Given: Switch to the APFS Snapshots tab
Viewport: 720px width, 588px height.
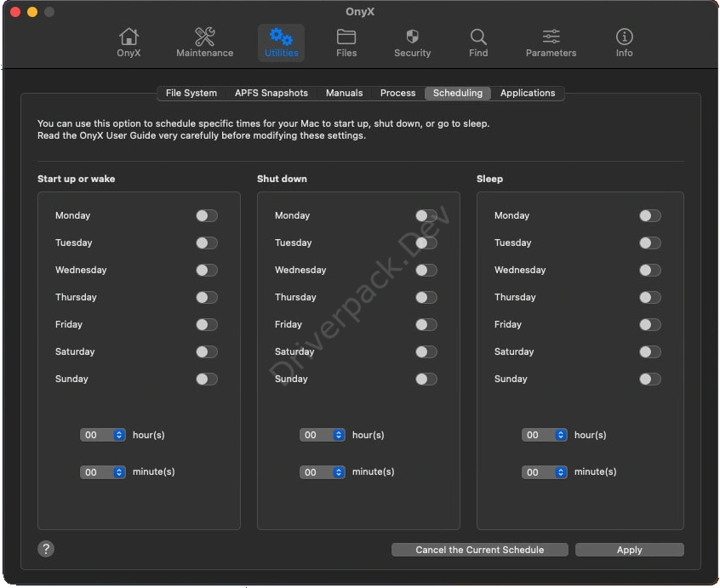Looking at the screenshot, I should click(x=271, y=94).
